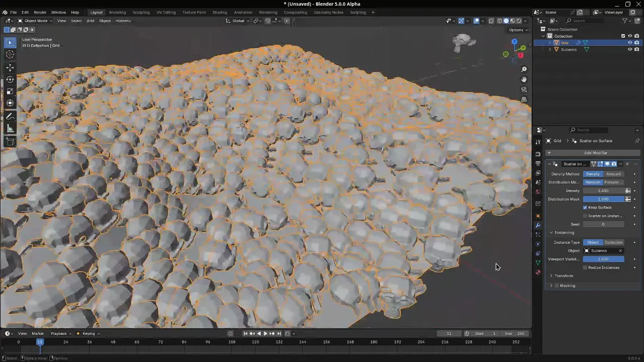Open the Tool properties tab
Viewport: 644px width, 362px height.
tap(538, 142)
